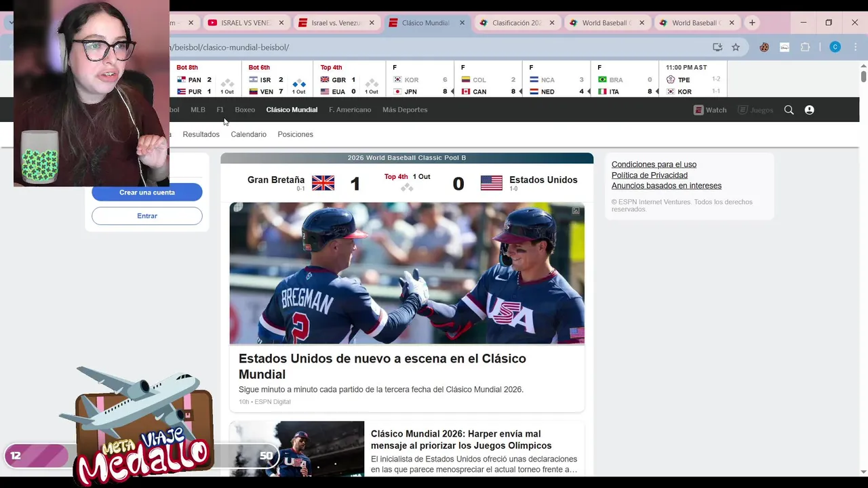Click the address bar URL field

pos(434,47)
